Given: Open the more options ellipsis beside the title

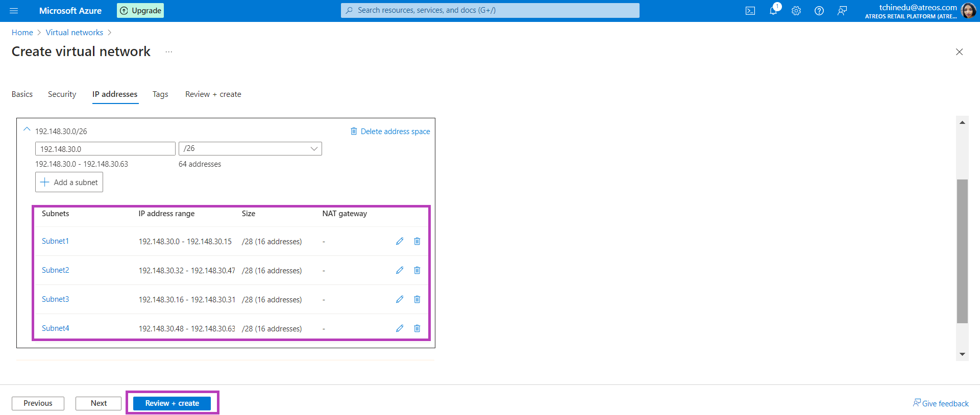Looking at the screenshot, I should pos(169,52).
